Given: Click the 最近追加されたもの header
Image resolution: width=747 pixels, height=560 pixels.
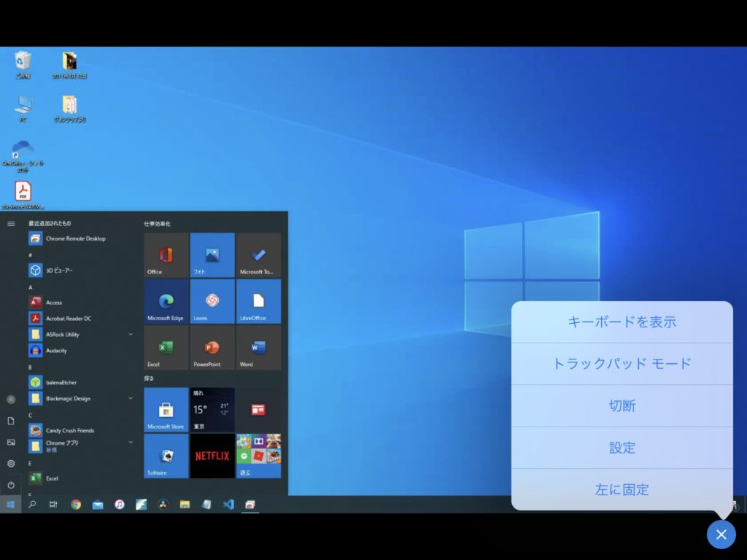Looking at the screenshot, I should point(50,223).
